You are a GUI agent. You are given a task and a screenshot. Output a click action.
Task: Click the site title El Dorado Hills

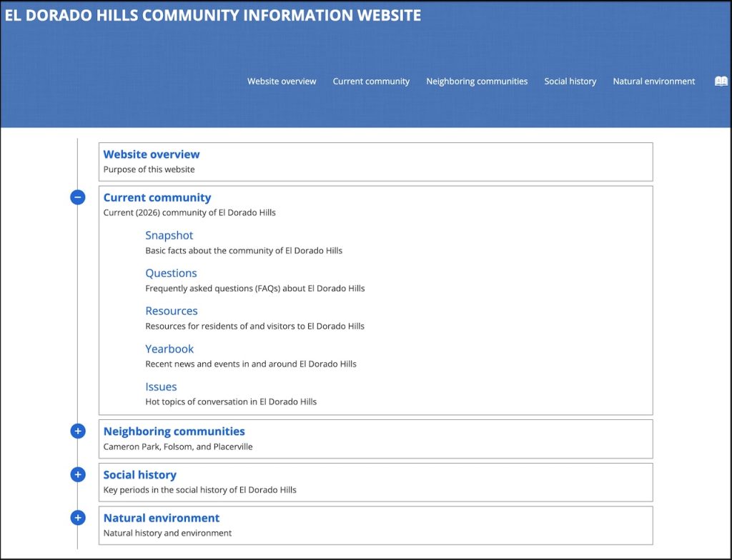pyautogui.click(x=213, y=15)
